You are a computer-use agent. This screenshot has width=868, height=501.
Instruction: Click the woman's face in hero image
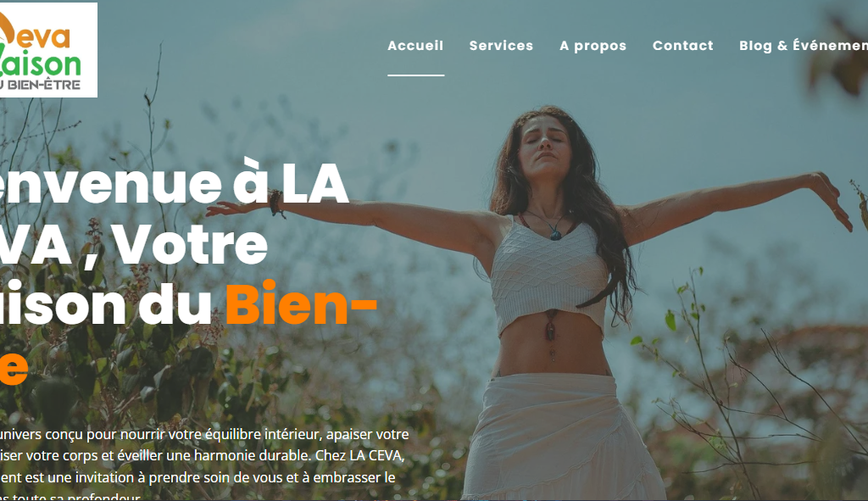coord(545,142)
